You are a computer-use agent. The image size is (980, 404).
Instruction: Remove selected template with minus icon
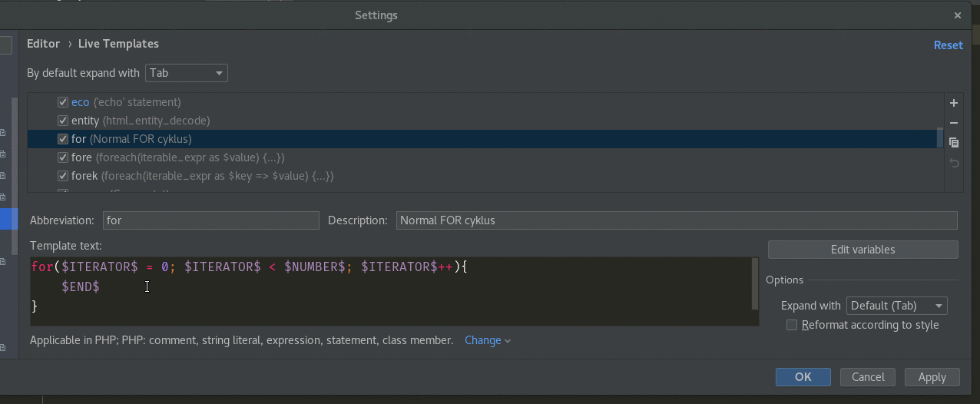954,123
